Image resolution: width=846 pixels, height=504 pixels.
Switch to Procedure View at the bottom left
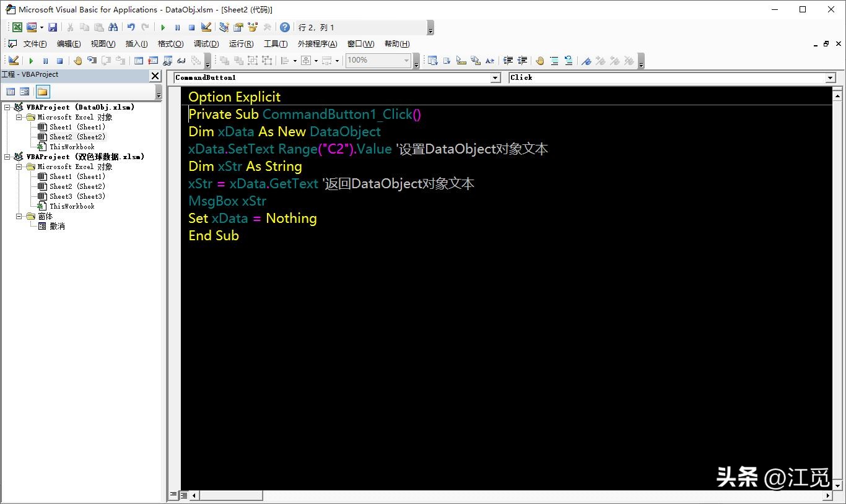pyautogui.click(x=174, y=495)
